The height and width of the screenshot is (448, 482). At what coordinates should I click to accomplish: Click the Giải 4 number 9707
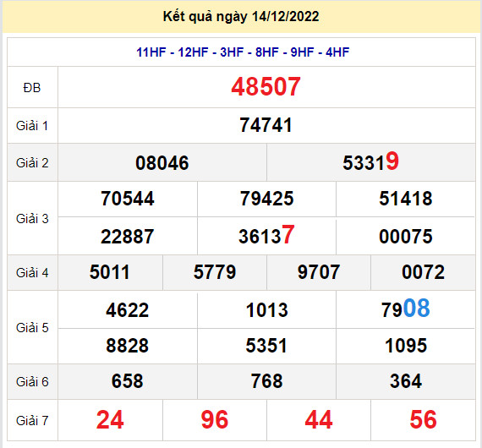[319, 272]
